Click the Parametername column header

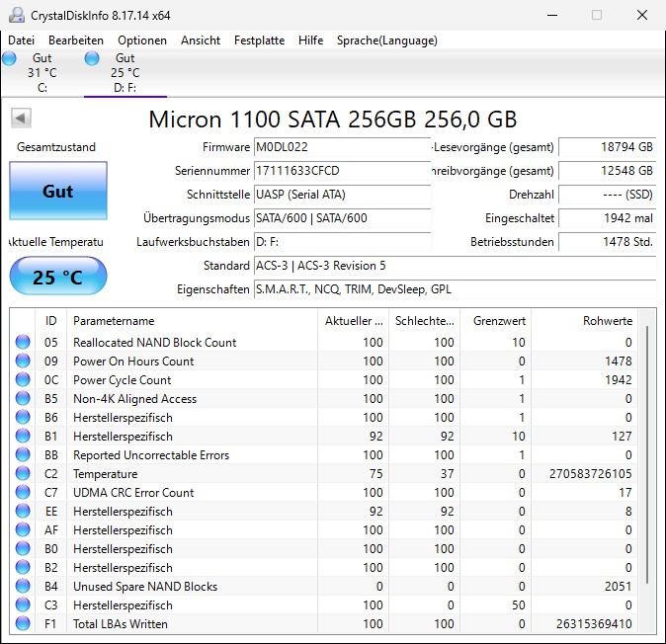tap(192, 321)
